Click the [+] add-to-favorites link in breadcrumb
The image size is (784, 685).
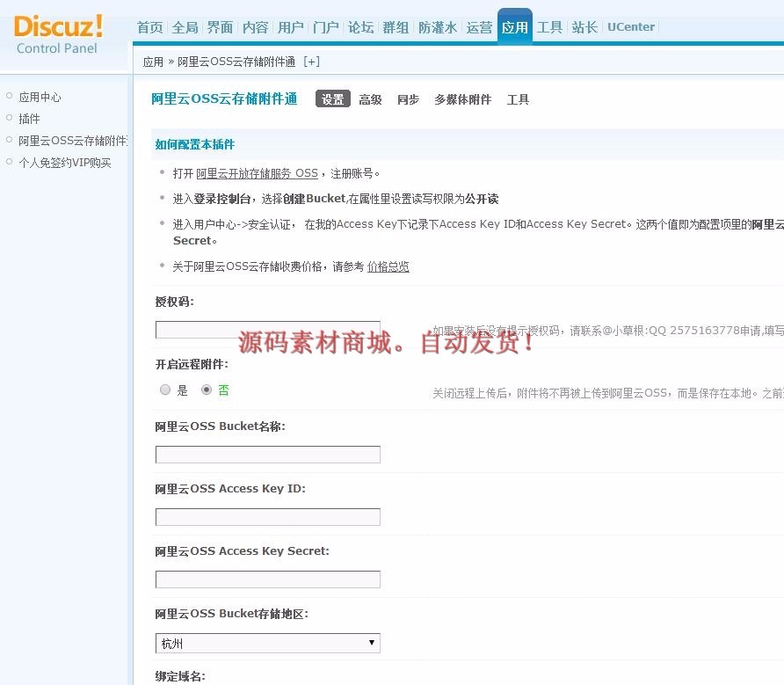point(311,62)
